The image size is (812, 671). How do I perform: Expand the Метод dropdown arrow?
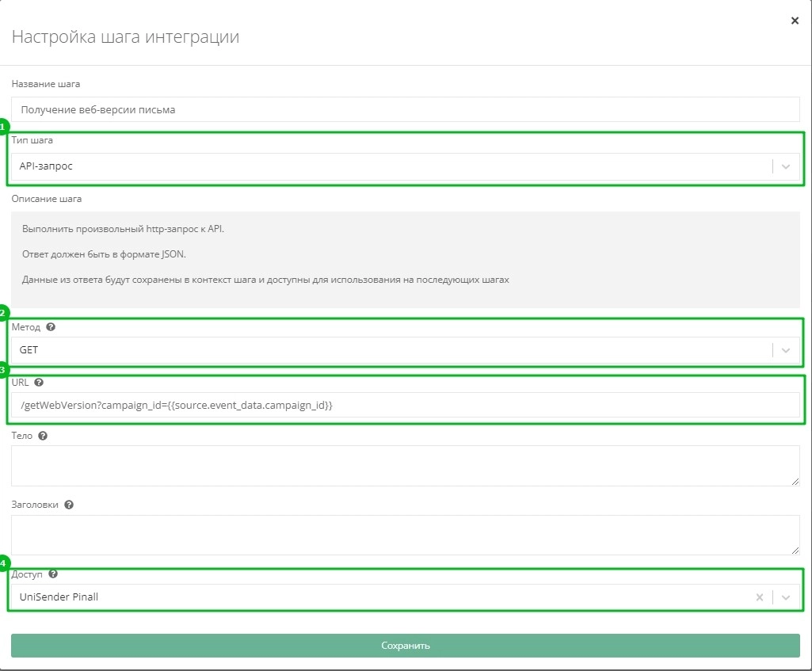tap(786, 350)
